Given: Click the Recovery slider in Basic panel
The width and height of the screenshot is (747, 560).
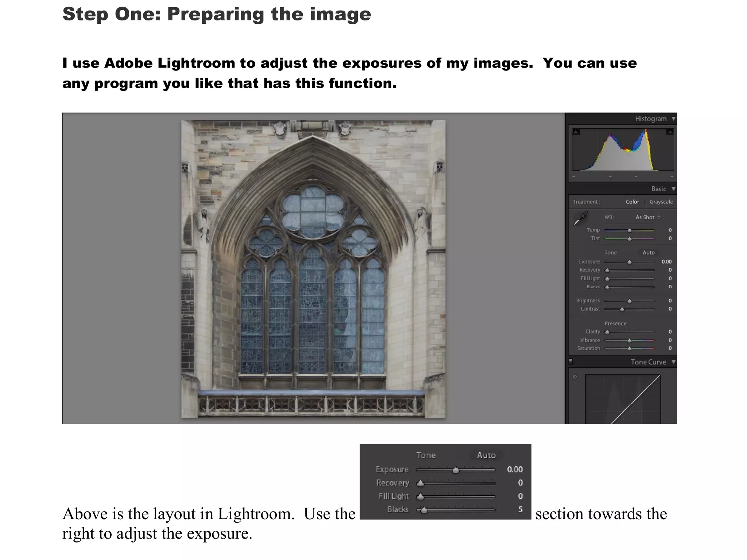Looking at the screenshot, I should [x=629, y=270].
